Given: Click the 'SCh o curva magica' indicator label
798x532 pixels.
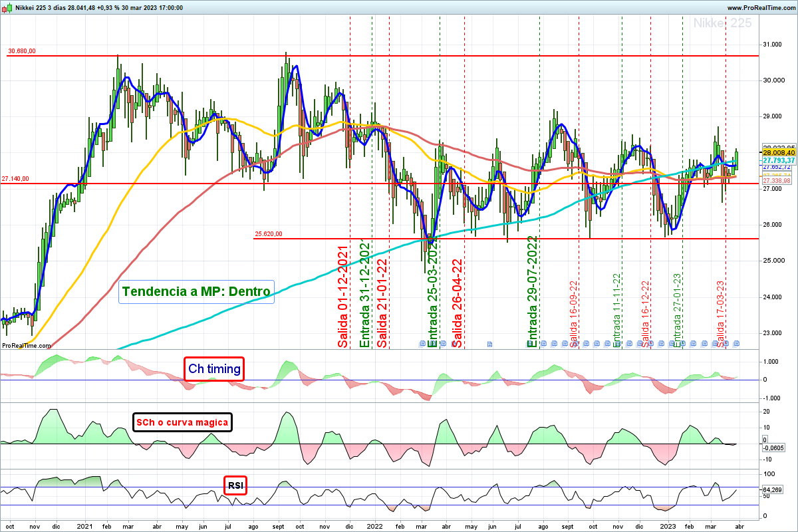Looking at the screenshot, I should [x=183, y=422].
